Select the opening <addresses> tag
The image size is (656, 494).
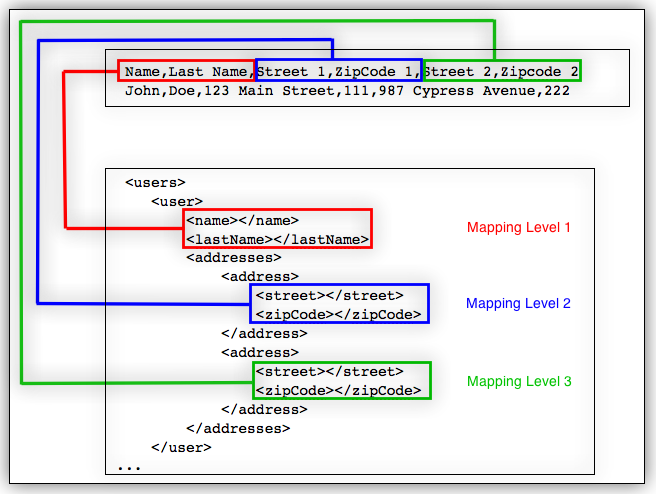(x=233, y=258)
